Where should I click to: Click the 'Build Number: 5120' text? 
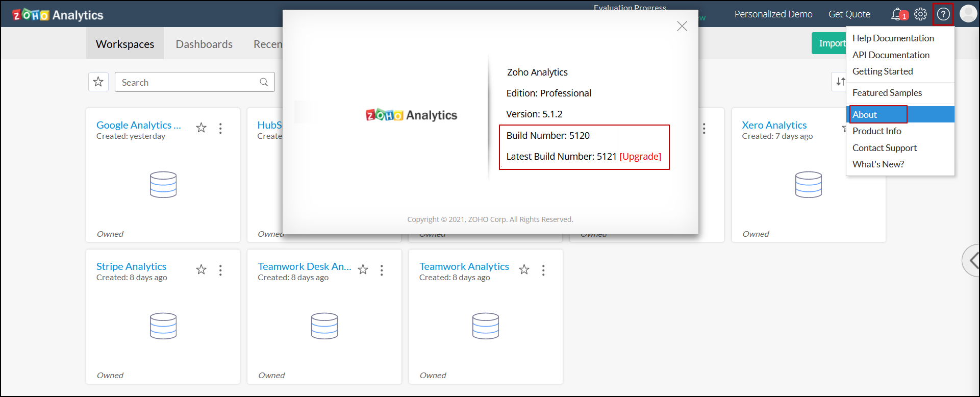pos(548,135)
